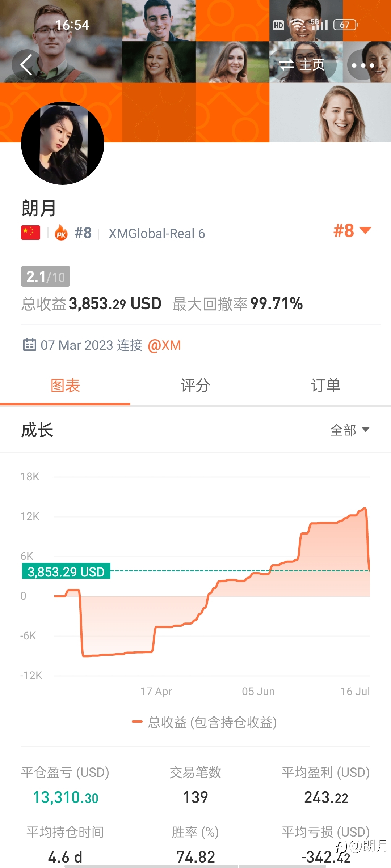This screenshot has width=391, height=868.
Task: Select the 图表 tab
Action: click(65, 386)
